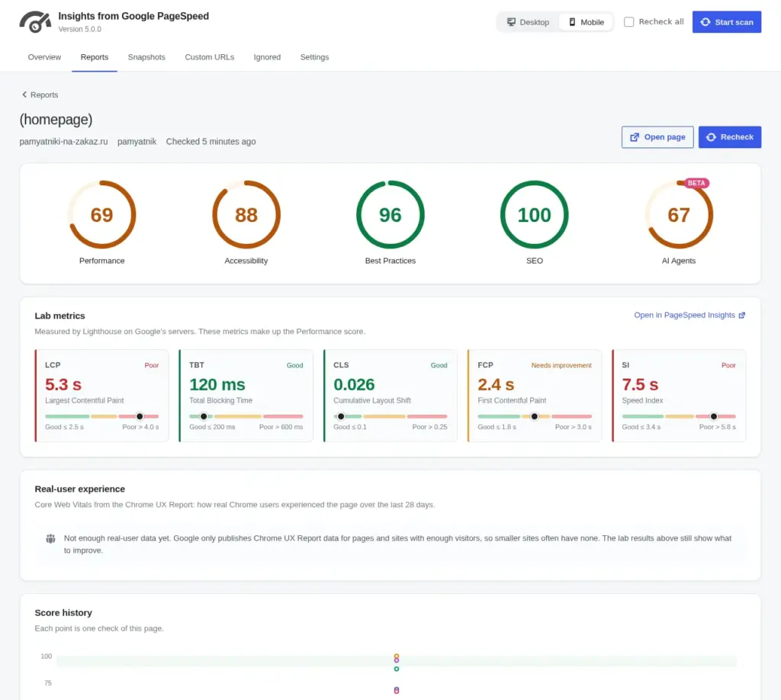Image resolution: width=781 pixels, height=700 pixels.
Task: Click the SI range bar marker
Action: [x=713, y=416]
